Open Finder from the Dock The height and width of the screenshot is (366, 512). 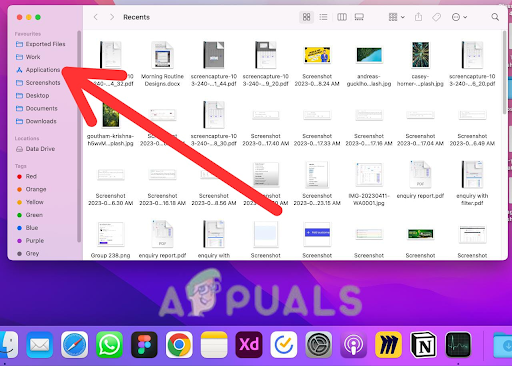point(9,345)
